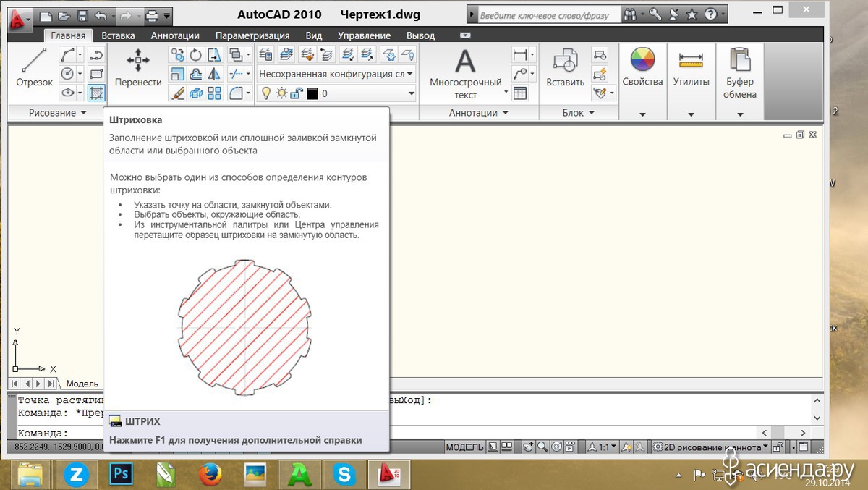Switch to the Вид ribbon tab
The image size is (868, 490).
tap(314, 35)
